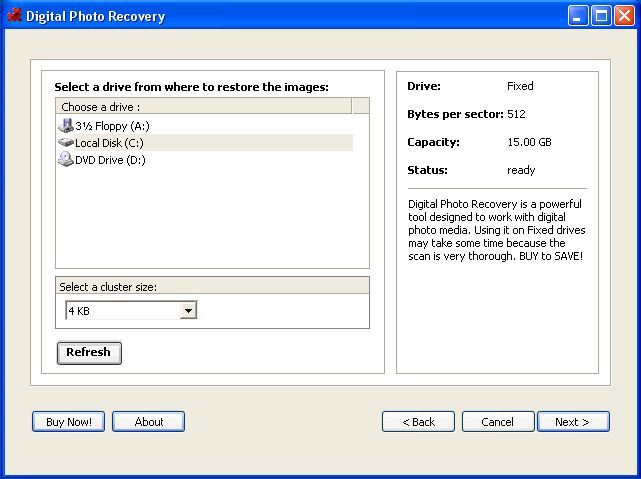Click the hard disk icon for Local Disk
This screenshot has height=479, width=641.
coord(66,143)
